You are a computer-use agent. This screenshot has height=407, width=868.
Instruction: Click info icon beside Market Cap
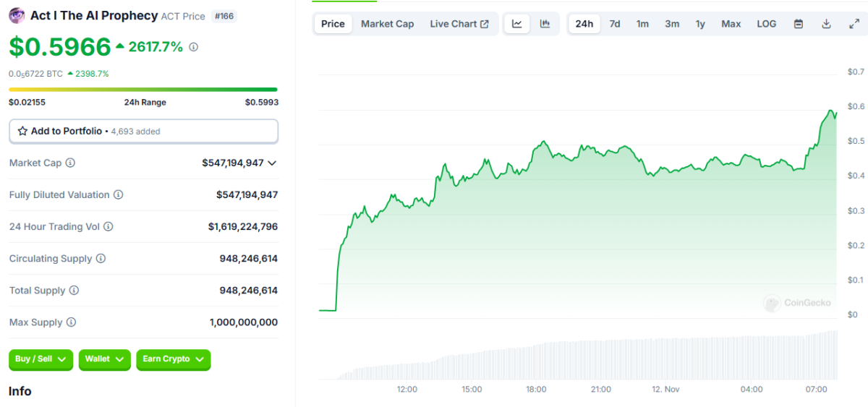tap(70, 163)
